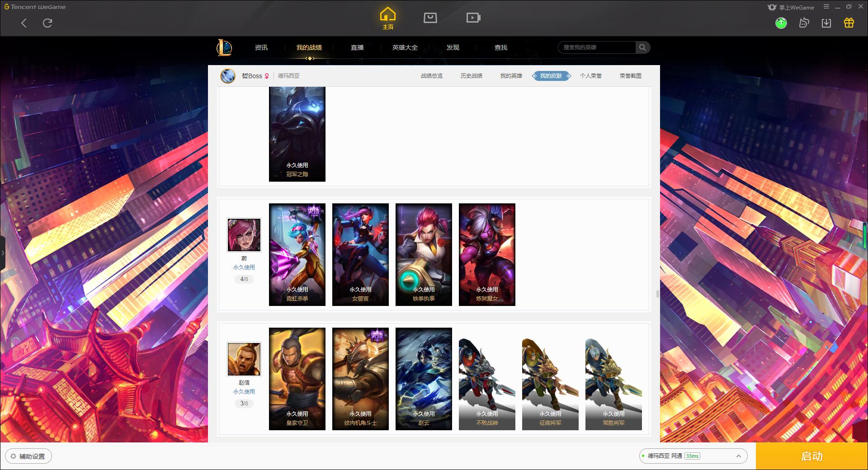Open the store bag icon
The image size is (868, 470).
tap(430, 18)
